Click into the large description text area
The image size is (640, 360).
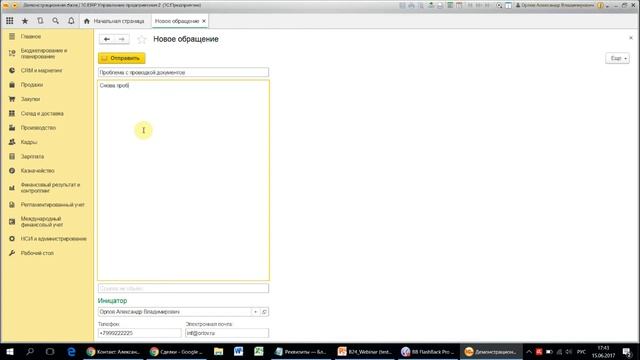click(183, 180)
